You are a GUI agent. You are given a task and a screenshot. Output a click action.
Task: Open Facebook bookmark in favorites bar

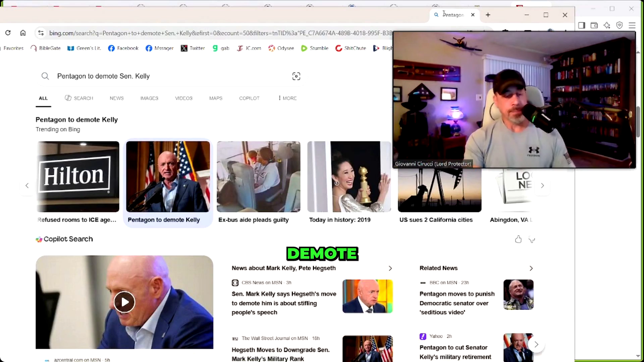pos(123,48)
